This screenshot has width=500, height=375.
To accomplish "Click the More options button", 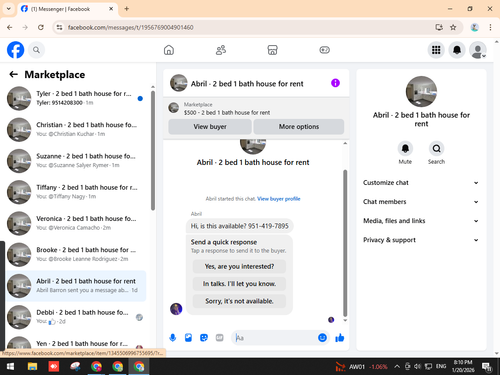I will click(x=299, y=127).
